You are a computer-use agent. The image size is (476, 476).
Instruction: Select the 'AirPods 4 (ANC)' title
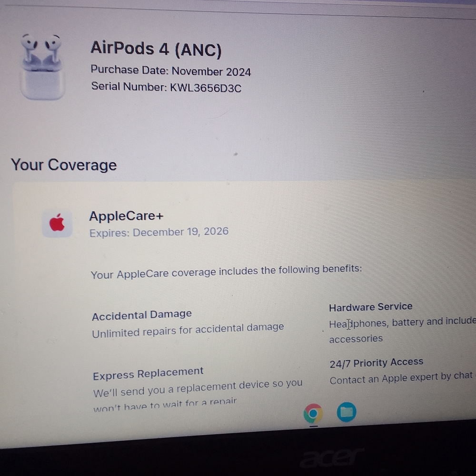tap(156, 49)
